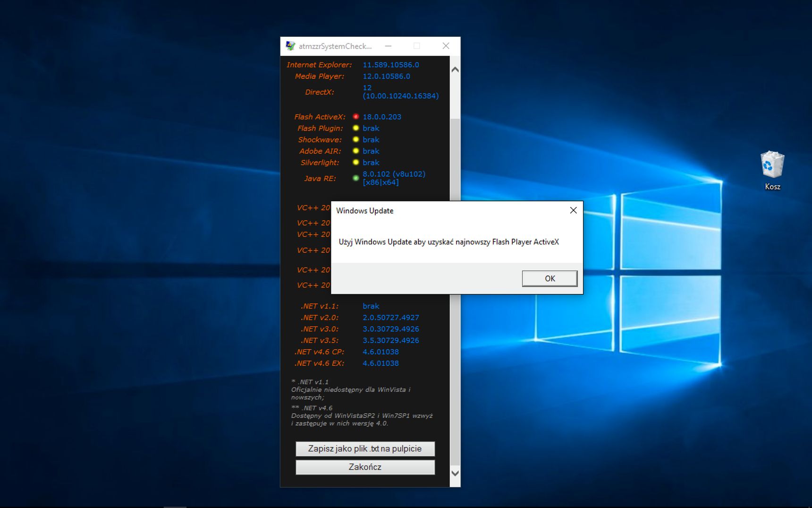812x508 pixels.
Task: Click the Windows Update dialog message text
Action: click(448, 242)
